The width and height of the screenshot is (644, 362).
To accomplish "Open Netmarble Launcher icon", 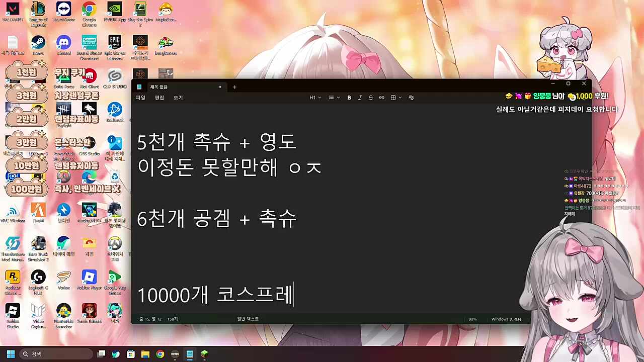I will pyautogui.click(x=64, y=316).
